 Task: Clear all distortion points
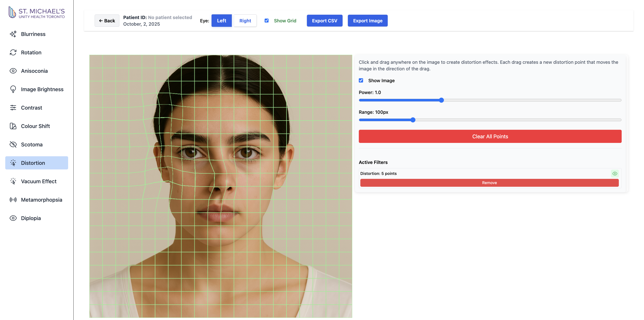click(490, 136)
